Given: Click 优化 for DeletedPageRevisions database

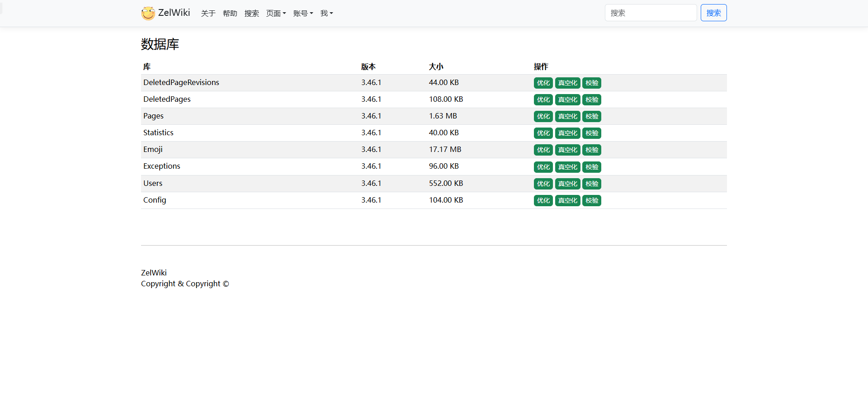Looking at the screenshot, I should tap(543, 83).
